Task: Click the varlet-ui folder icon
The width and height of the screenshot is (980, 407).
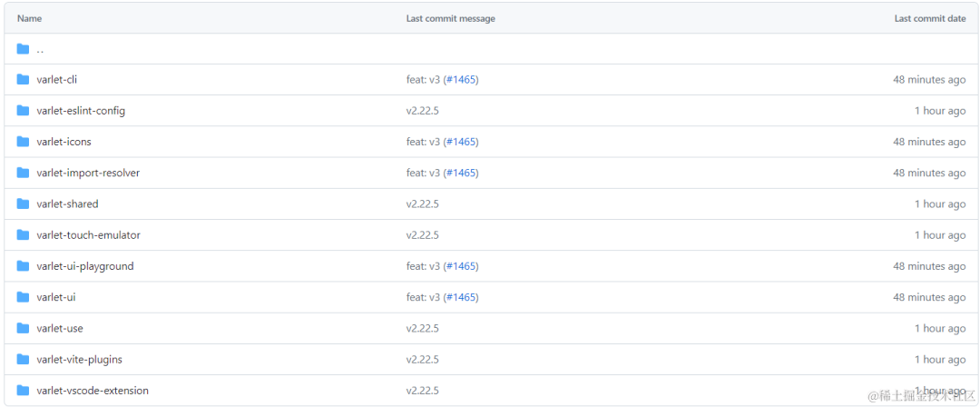Action: tap(23, 297)
